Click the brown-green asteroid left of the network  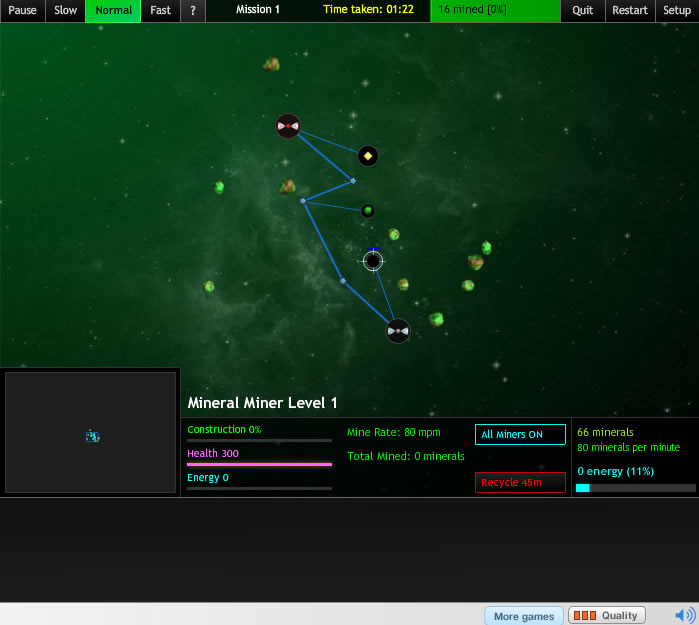coord(288,186)
